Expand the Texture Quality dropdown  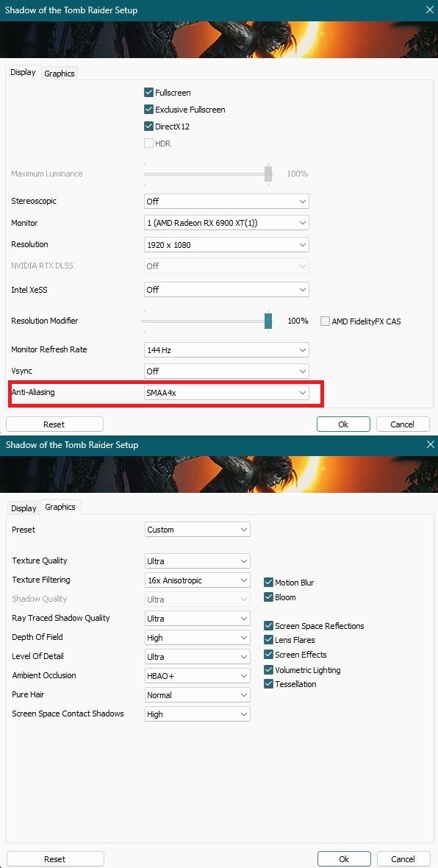point(198,561)
